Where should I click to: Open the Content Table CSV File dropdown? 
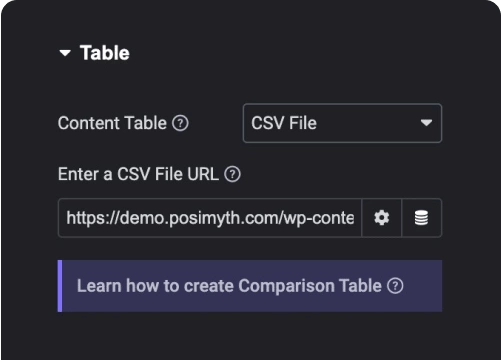pos(342,123)
